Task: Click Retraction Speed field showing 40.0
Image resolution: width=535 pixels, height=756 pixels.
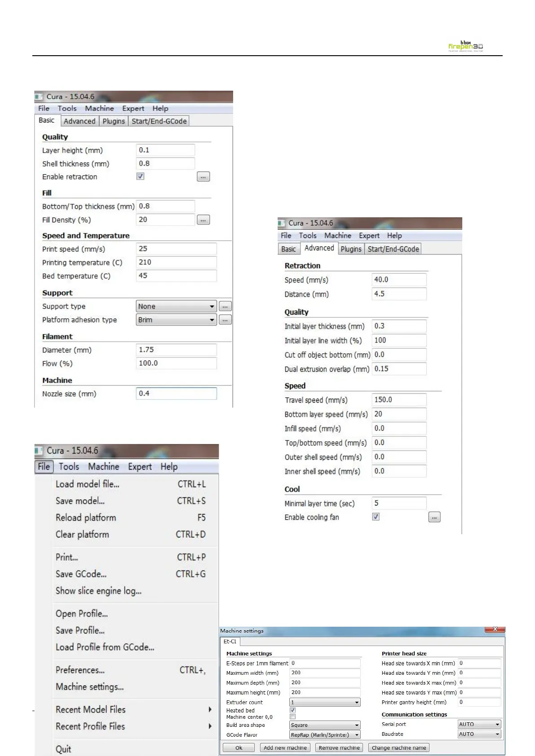Action: click(x=399, y=279)
